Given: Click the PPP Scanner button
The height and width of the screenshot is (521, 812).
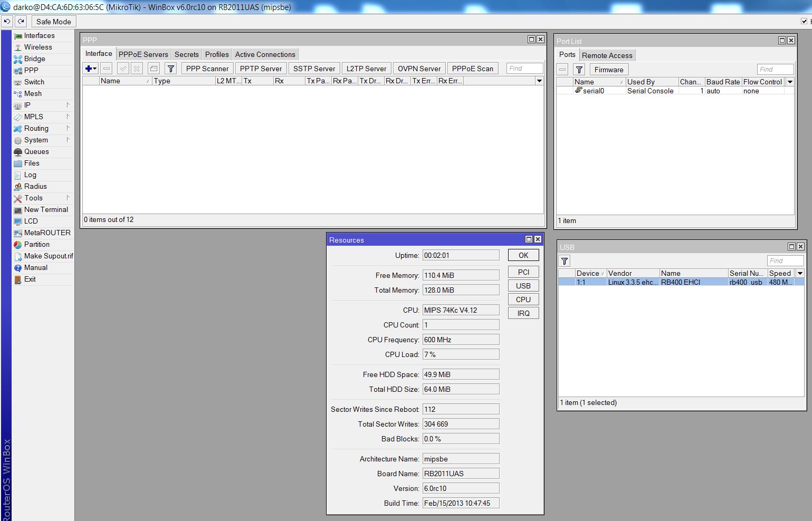Looking at the screenshot, I should pyautogui.click(x=207, y=69).
